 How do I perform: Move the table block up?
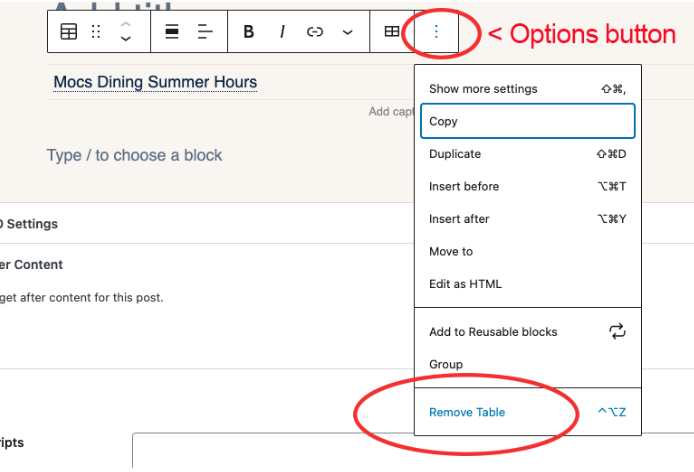[x=125, y=24]
